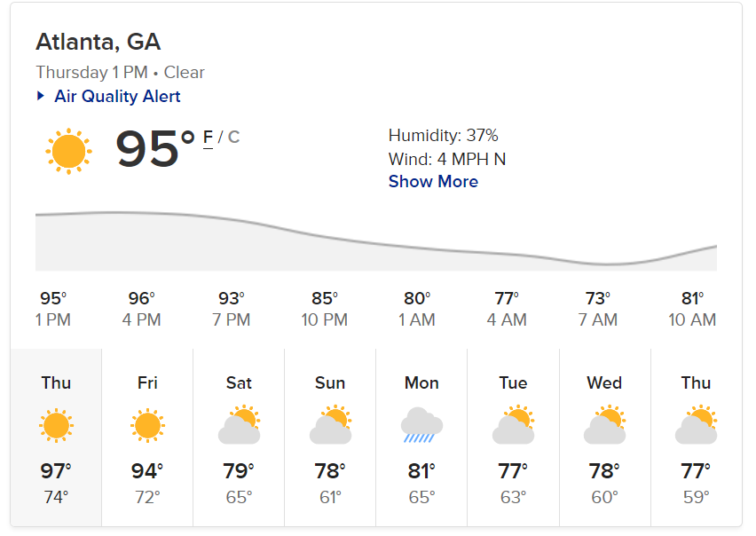Click the Atlanta, GA location title
This screenshot has width=756, height=536.
point(98,42)
